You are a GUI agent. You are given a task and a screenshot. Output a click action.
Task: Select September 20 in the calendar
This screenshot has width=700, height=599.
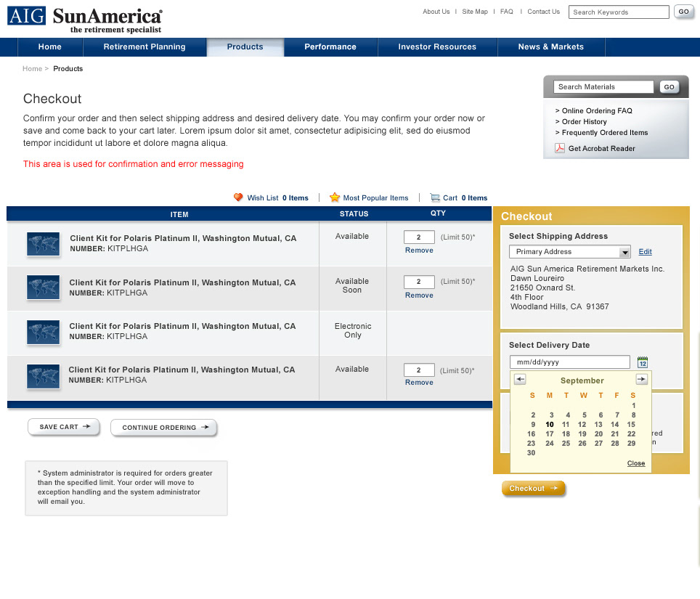click(x=598, y=434)
